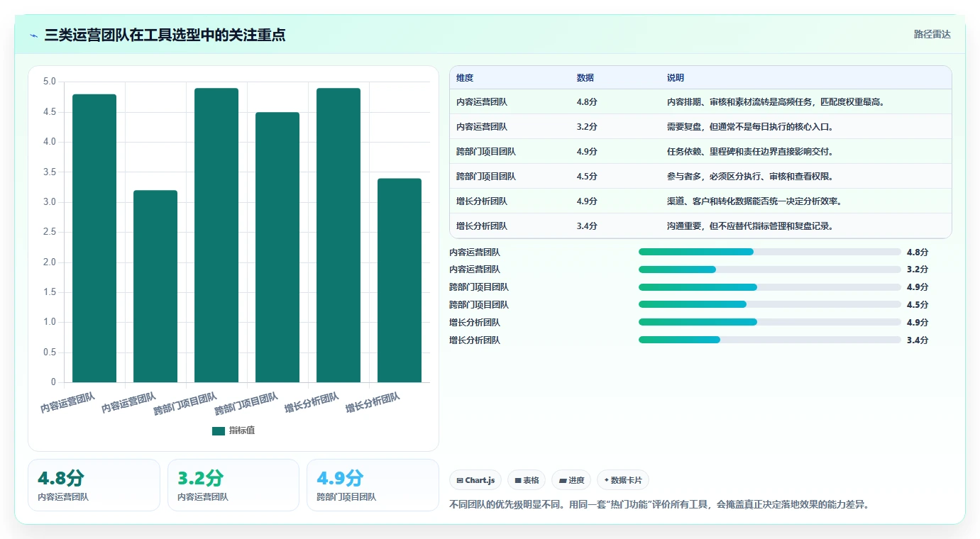
Task: Select the 数据卡片 chip
Action: click(x=623, y=480)
